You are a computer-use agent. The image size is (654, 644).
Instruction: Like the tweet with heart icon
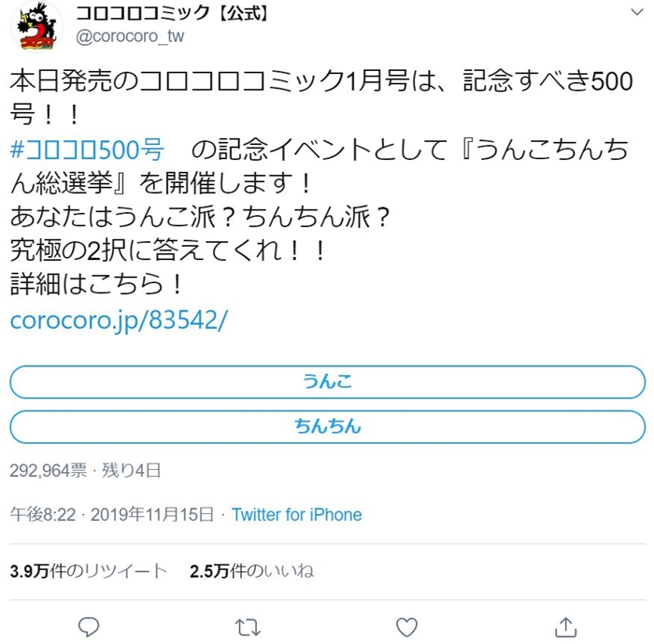[x=406, y=627]
